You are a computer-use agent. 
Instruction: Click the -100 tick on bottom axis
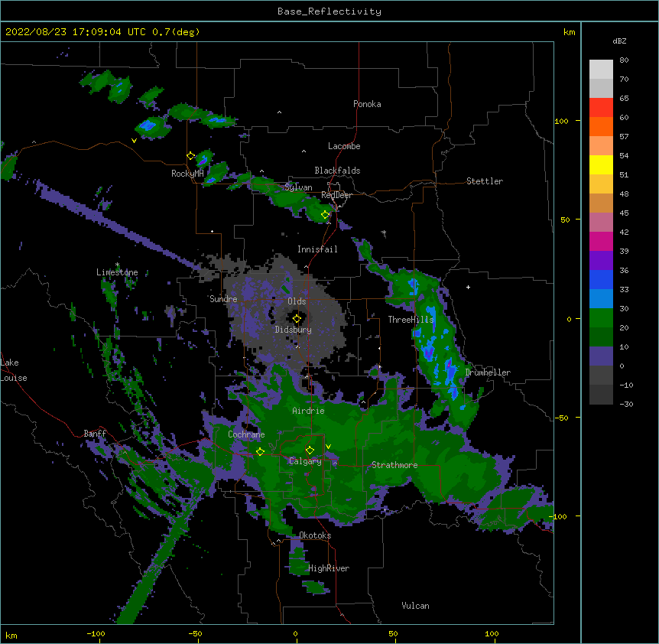[96, 633]
